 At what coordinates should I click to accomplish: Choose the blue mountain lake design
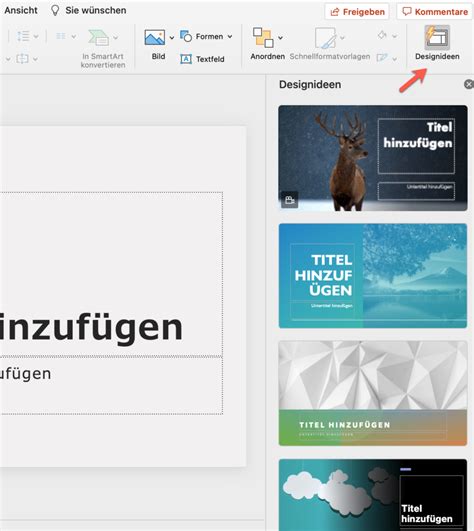point(373,276)
